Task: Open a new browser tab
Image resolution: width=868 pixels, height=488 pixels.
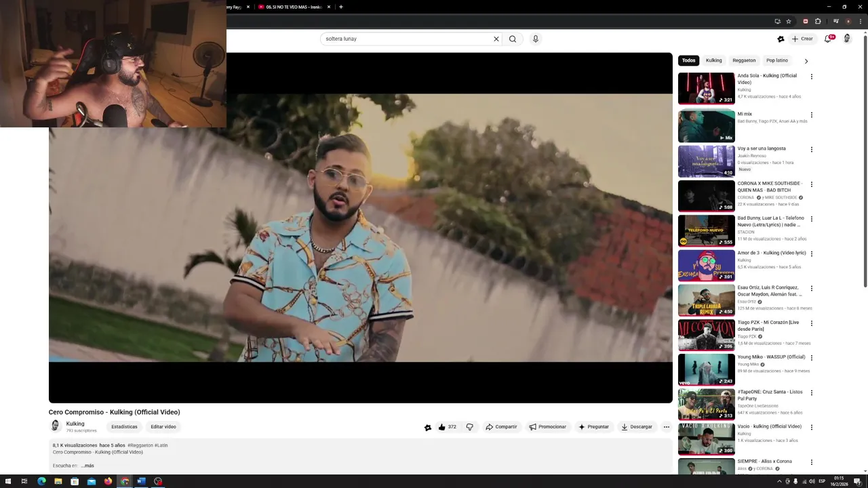Action: (341, 7)
